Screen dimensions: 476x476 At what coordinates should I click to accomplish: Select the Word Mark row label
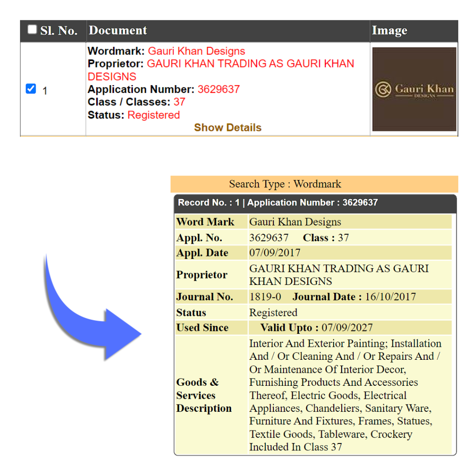[x=205, y=222]
